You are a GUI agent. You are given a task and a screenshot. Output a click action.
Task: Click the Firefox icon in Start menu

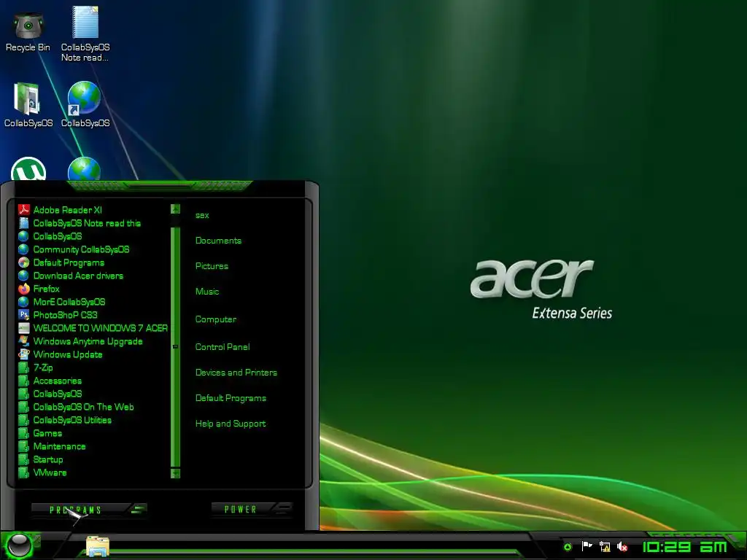tap(24, 289)
